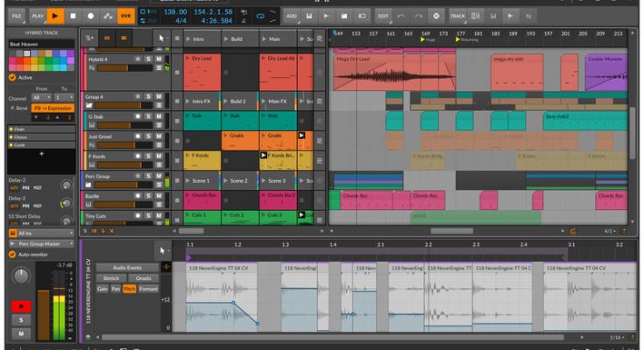Screen dimensions: 644x350
Task: Open the Track menu
Action: click(458, 16)
